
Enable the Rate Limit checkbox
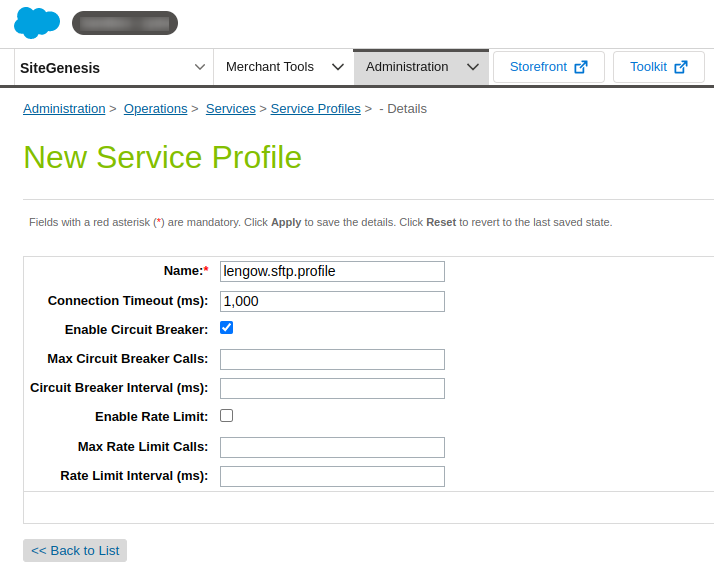pos(227,415)
